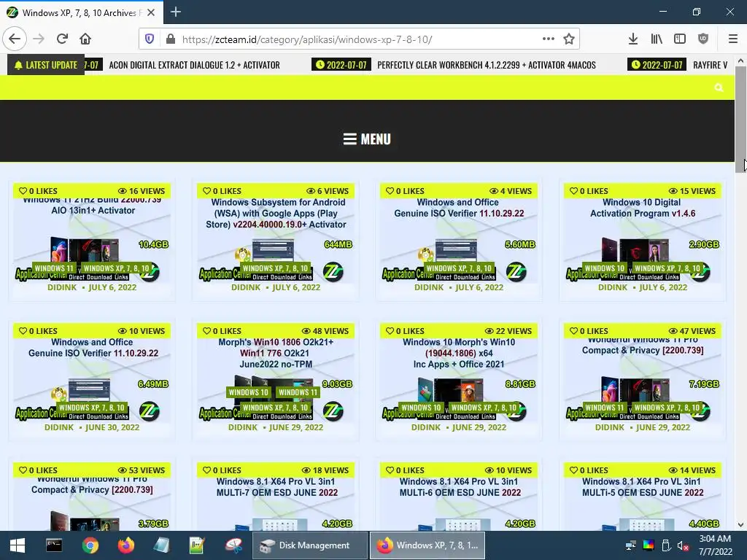Select Windows 10 tag on 2.90GB card
747x560 pixels.
(604, 268)
